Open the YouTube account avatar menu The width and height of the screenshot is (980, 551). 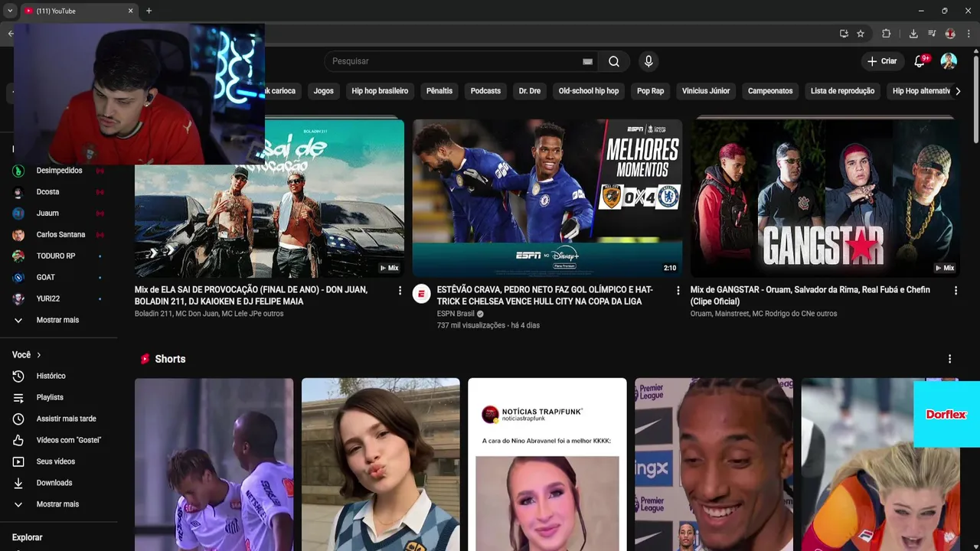(x=949, y=61)
